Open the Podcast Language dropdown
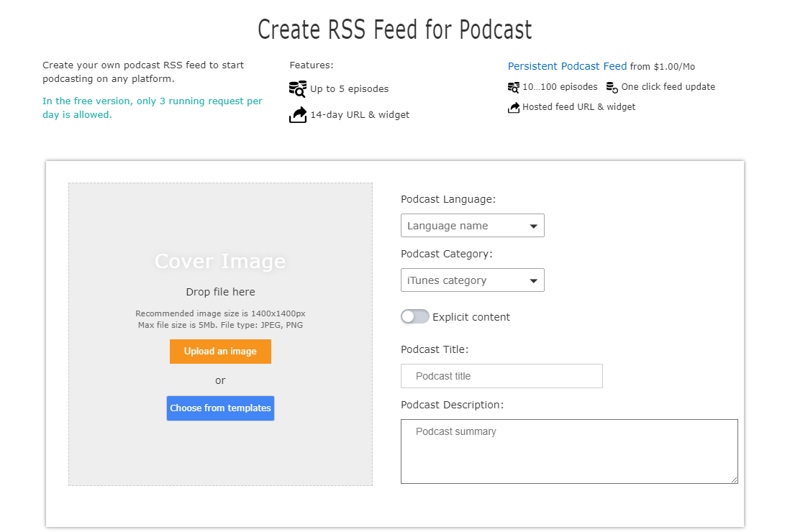The width and height of the screenshot is (790, 532). (473, 226)
